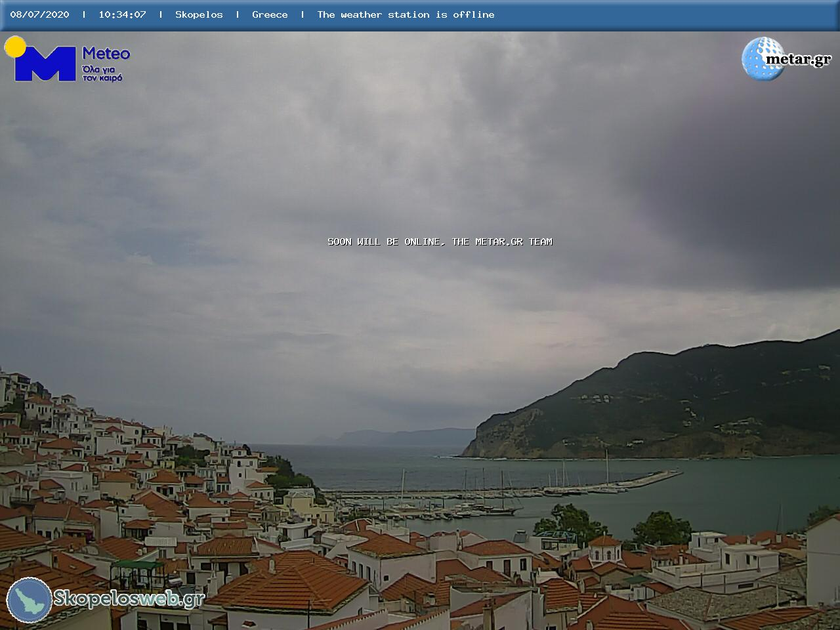
Task: Select the date 08/07/2020 in header
Action: [39, 14]
